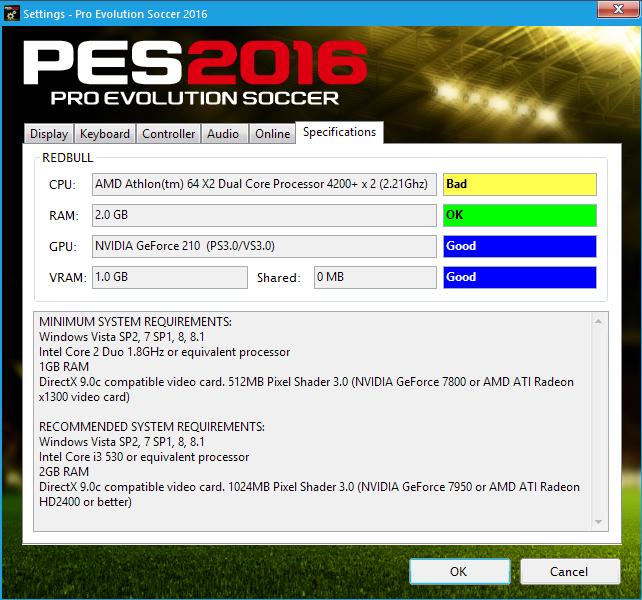The image size is (642, 600).
Task: Click the yellow Bad CPU rating box
Action: tap(520, 184)
